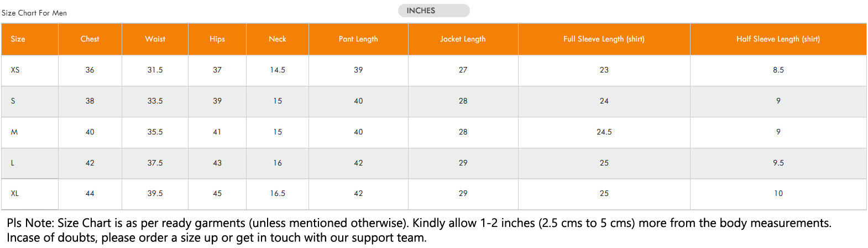
Task: Select the XS size row label
Action: 15,70
